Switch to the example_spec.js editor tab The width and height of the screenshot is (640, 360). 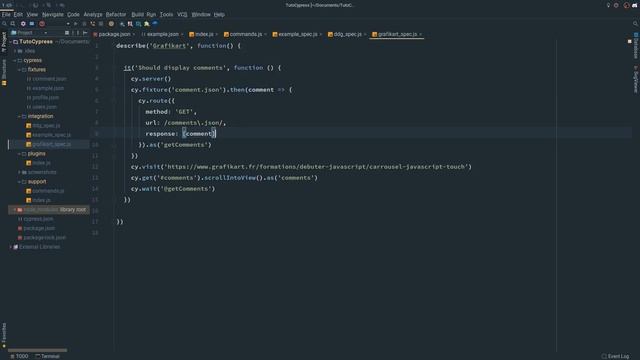[x=297, y=34]
